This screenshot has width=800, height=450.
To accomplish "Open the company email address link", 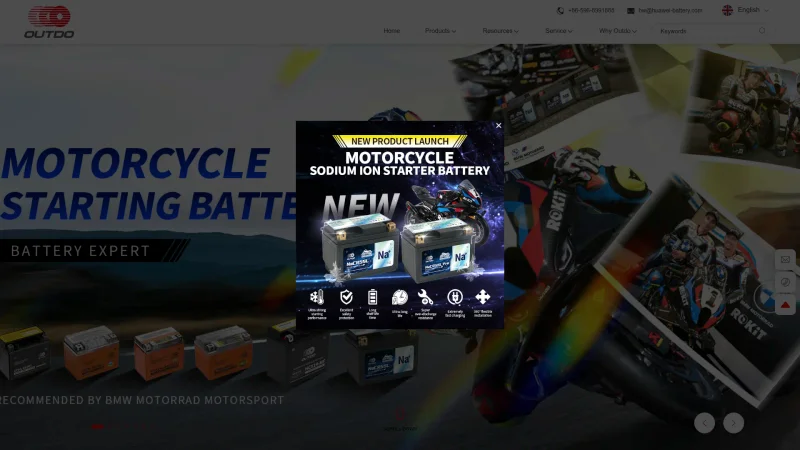I will point(670,11).
